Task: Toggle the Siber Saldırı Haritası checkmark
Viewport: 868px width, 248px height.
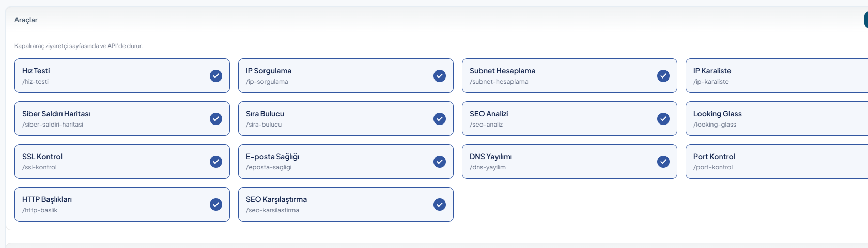Action: tap(216, 119)
